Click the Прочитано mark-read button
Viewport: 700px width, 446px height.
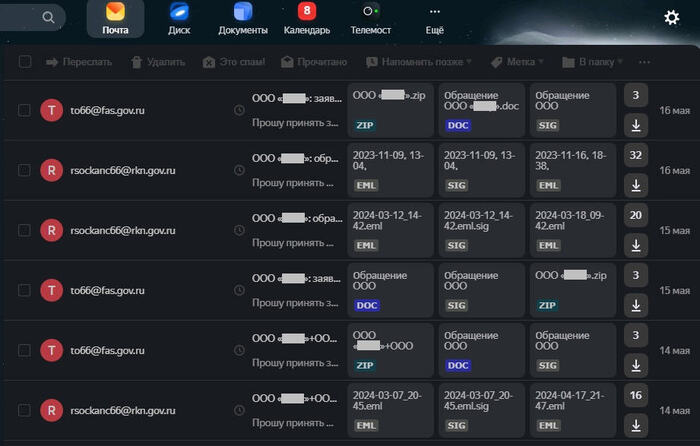click(x=314, y=62)
